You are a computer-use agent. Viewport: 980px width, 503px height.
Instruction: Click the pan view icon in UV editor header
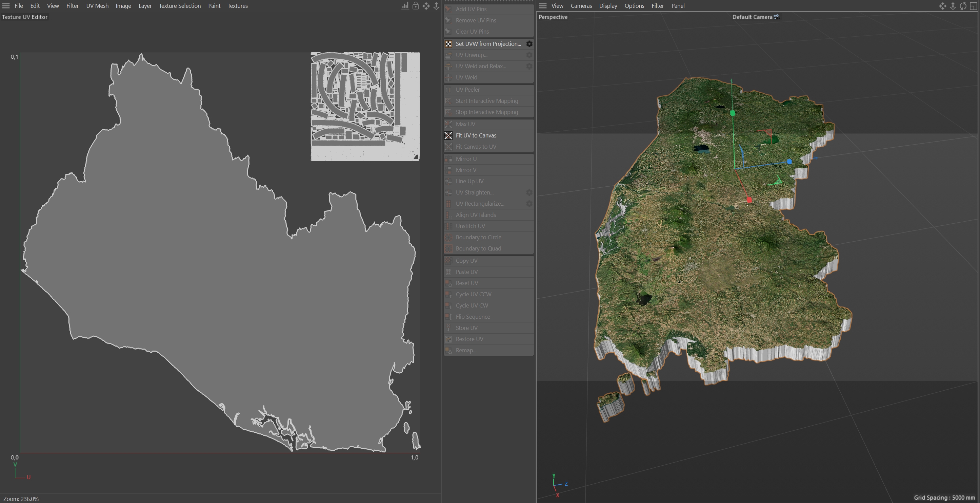(x=426, y=6)
